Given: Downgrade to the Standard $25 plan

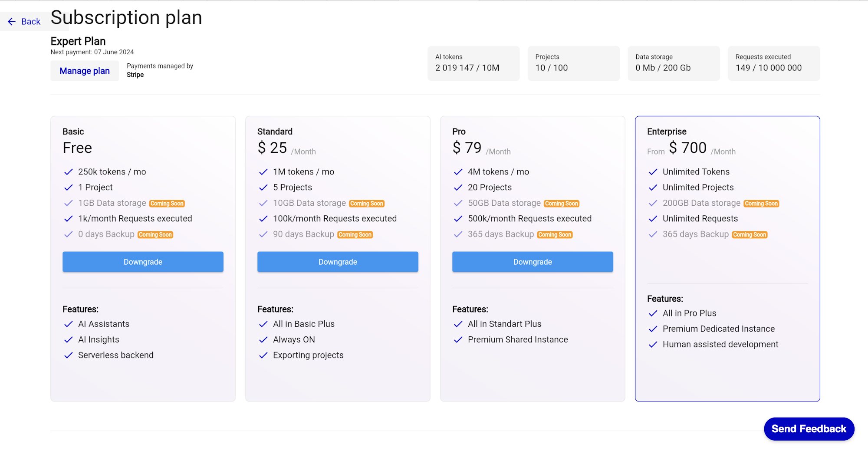Looking at the screenshot, I should (x=338, y=262).
